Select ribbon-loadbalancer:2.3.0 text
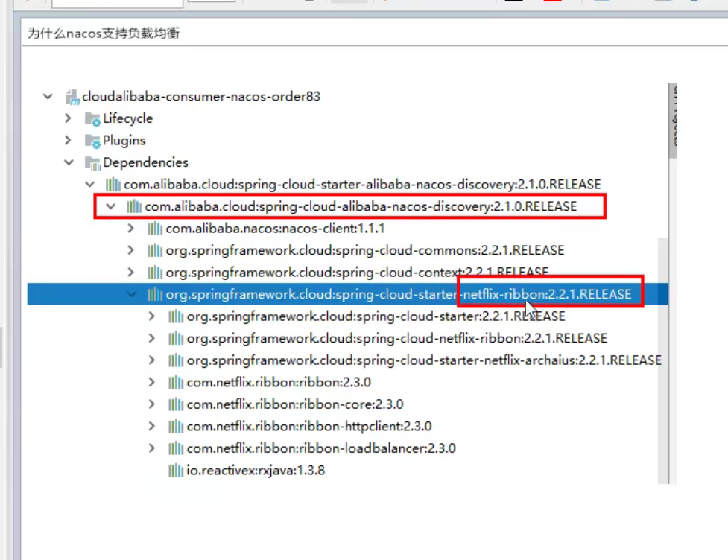The width and height of the screenshot is (728, 560). click(321, 448)
